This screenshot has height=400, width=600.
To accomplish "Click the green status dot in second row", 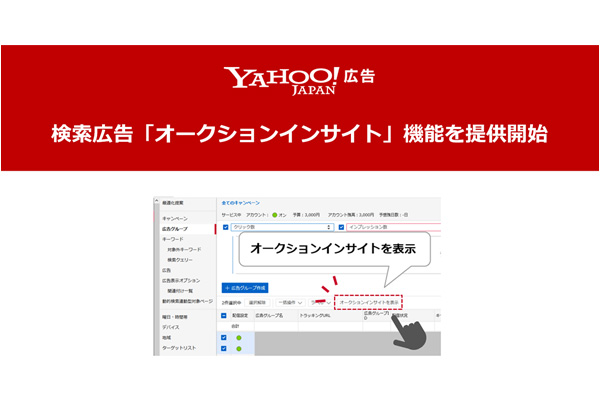I will [x=240, y=350].
